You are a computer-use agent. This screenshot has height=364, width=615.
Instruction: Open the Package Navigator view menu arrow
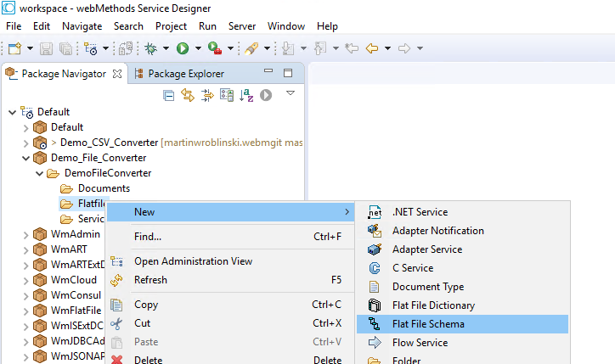click(x=290, y=94)
